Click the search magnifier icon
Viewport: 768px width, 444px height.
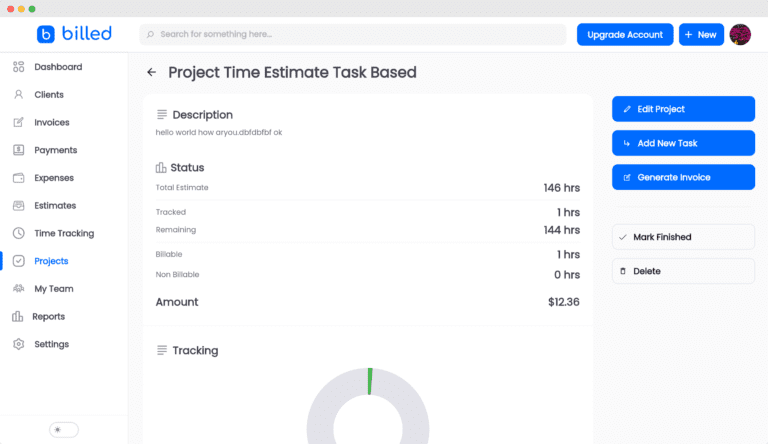[150, 34]
